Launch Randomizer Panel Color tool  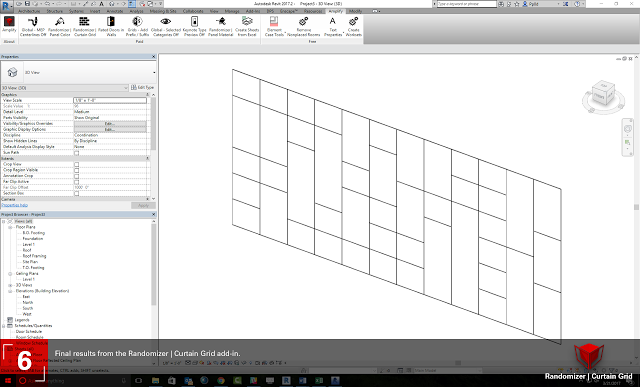(x=60, y=27)
